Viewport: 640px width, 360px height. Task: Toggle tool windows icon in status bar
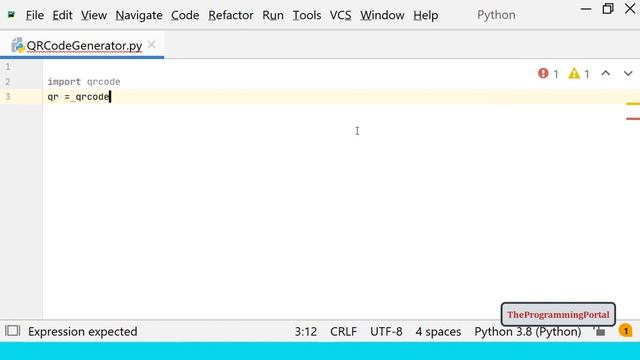[12, 331]
